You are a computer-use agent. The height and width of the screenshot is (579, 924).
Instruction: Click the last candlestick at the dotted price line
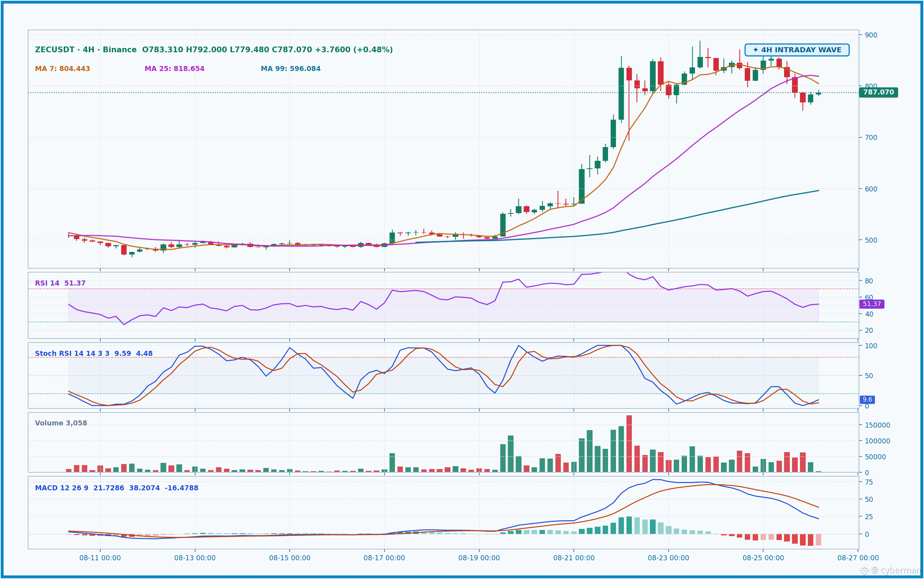(818, 93)
